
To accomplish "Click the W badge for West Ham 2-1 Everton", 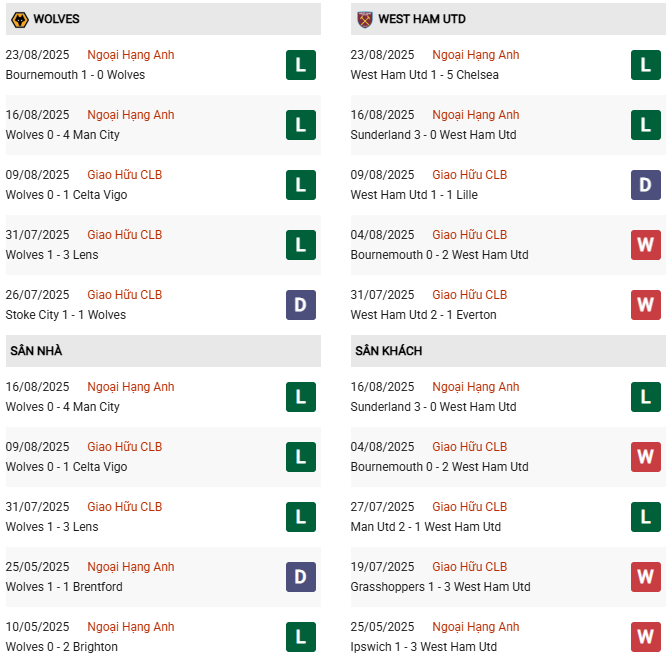I will tap(645, 305).
